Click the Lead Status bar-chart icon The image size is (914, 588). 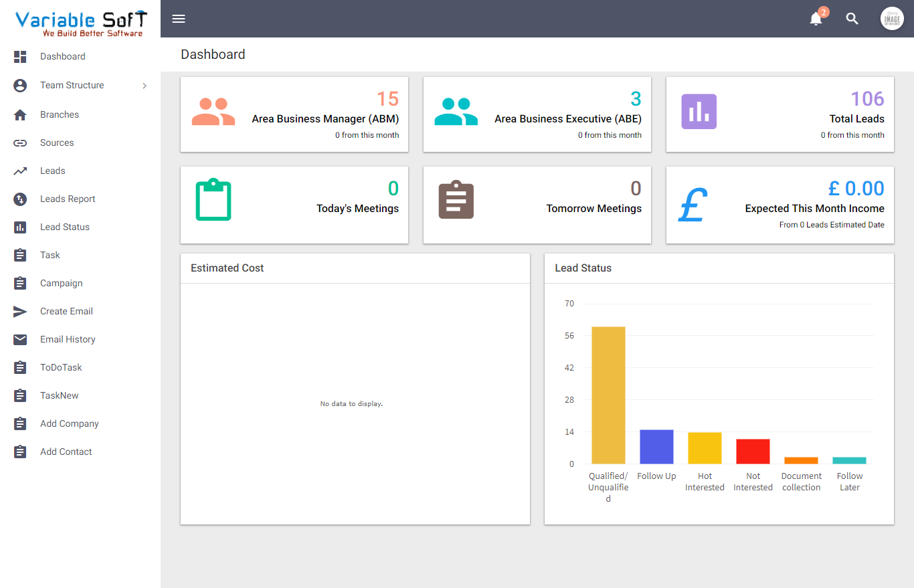point(19,227)
